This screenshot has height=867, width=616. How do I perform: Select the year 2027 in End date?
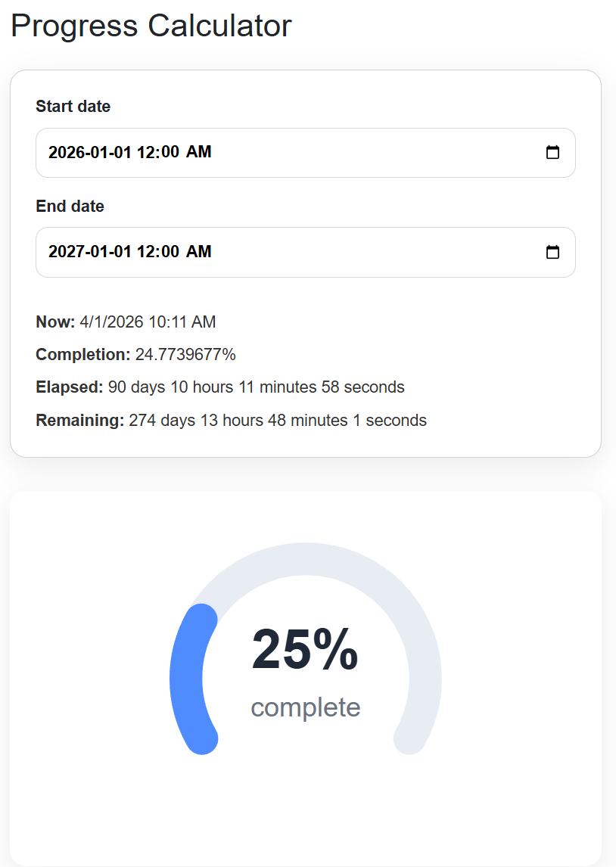[65, 252]
